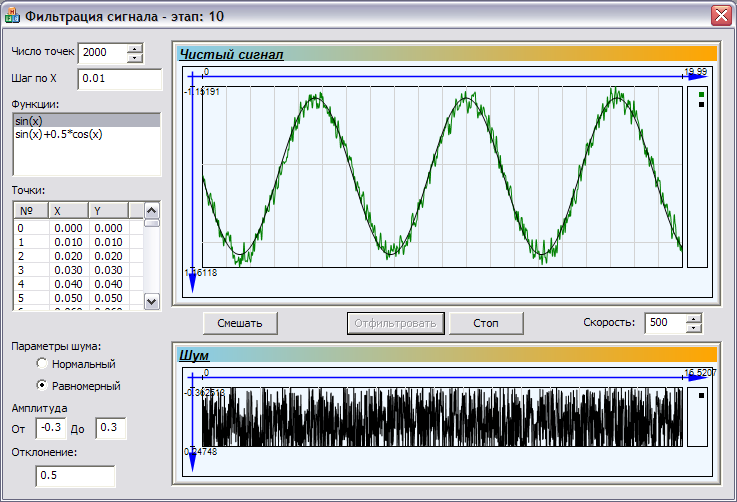Edit the amplitude От field

coord(51,428)
